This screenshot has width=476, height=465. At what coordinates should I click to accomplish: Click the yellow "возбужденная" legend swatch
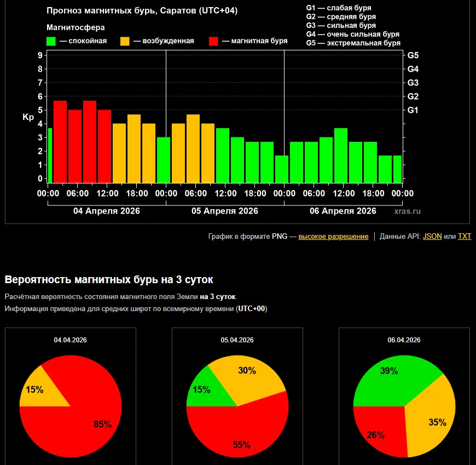tap(125, 41)
